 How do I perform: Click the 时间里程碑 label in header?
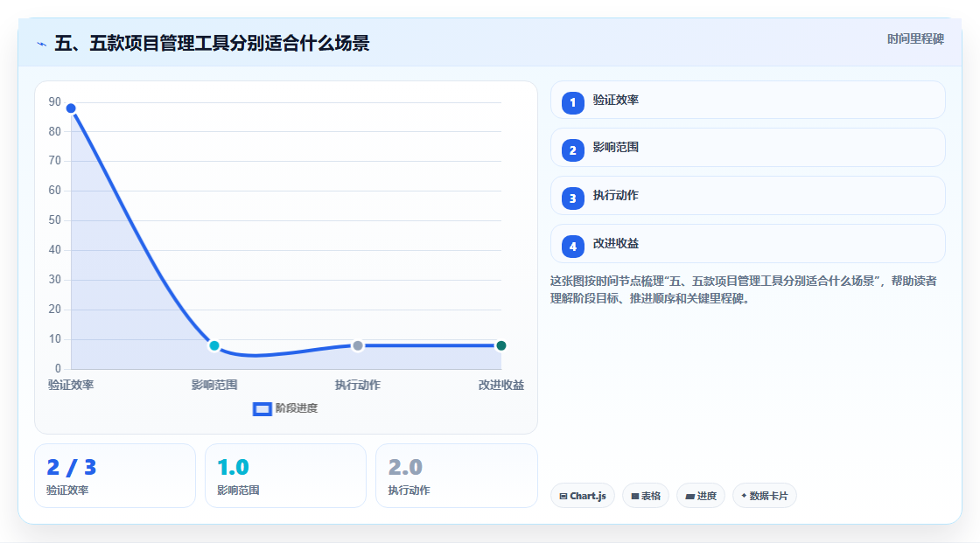[915, 38]
